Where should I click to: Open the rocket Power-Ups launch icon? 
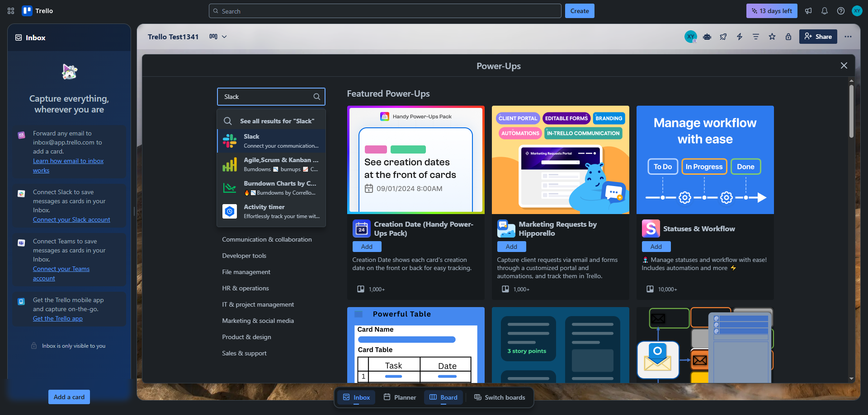tap(723, 37)
